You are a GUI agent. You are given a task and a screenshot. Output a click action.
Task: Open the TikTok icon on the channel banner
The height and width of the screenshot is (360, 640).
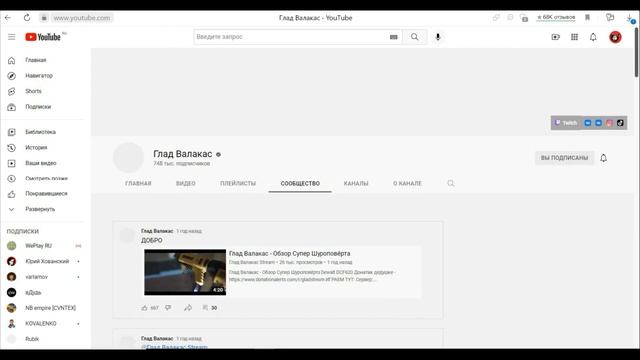tap(620, 123)
